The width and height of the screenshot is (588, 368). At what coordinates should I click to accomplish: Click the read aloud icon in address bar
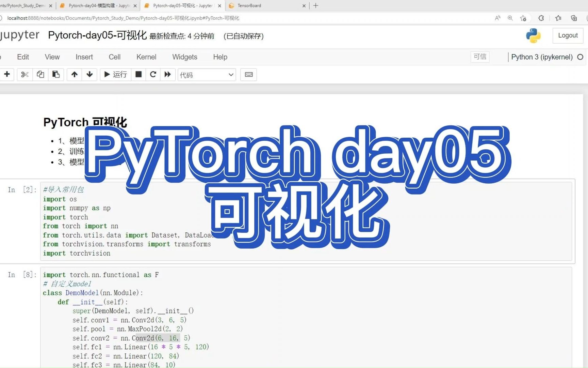(497, 18)
